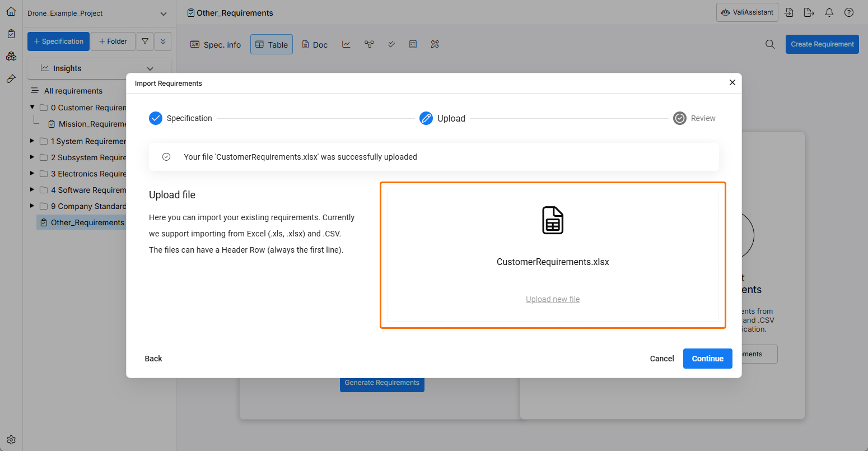Open the stacked cubes icon in the sidebar
868x451 pixels.
pos(11,56)
